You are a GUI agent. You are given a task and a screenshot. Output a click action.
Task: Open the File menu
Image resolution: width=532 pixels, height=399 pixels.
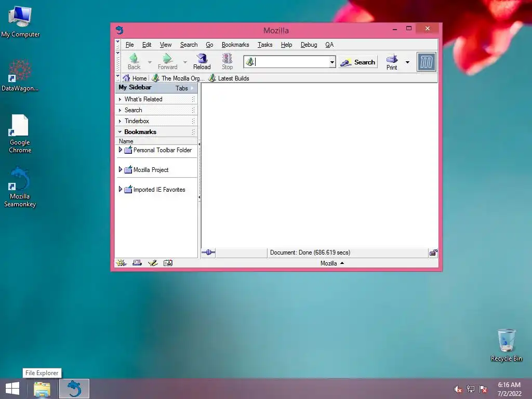[129, 45]
